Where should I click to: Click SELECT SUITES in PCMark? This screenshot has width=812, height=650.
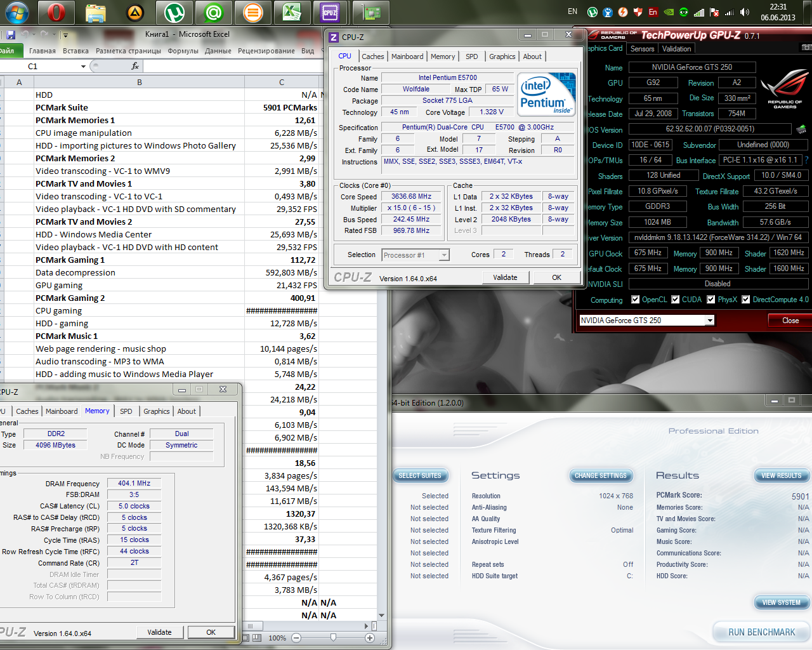(420, 475)
